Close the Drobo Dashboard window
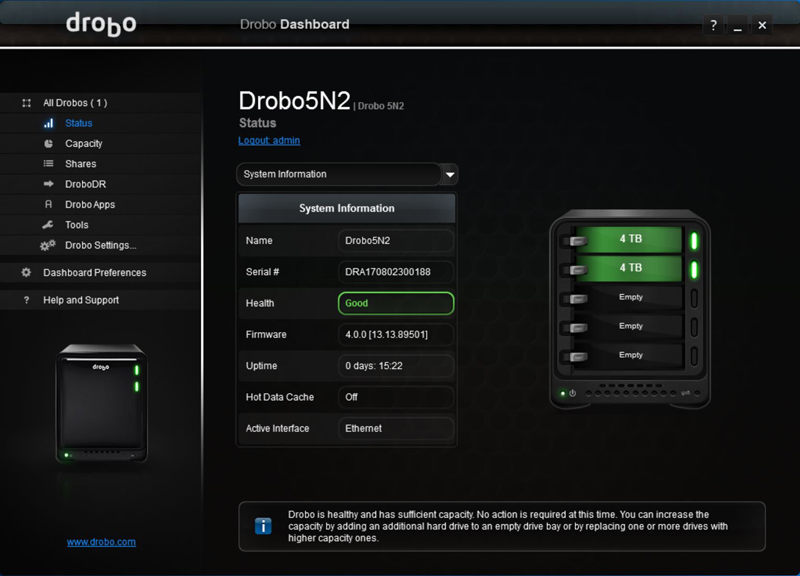 (x=762, y=25)
